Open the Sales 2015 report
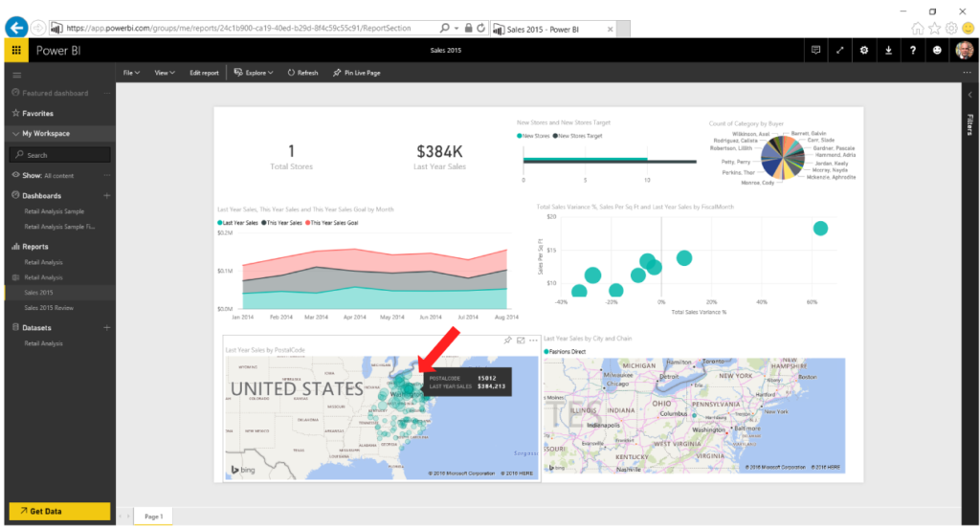This screenshot has height=528, width=980. (38, 293)
